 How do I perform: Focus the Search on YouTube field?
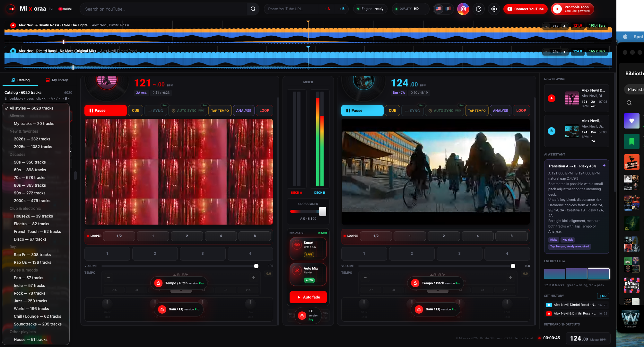coord(164,9)
